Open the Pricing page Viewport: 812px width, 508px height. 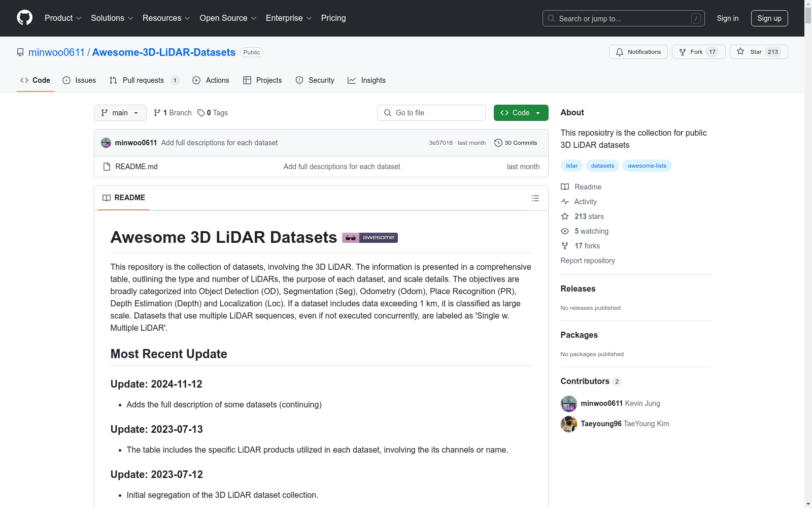click(333, 18)
